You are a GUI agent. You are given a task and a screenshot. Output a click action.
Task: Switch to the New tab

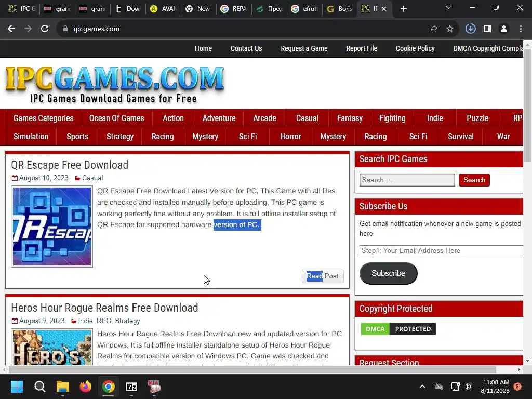pyautogui.click(x=198, y=9)
